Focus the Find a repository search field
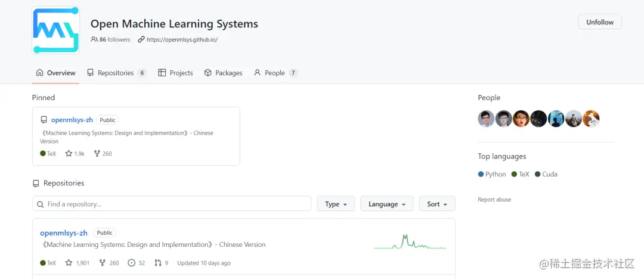The image size is (644, 279). pos(172,204)
